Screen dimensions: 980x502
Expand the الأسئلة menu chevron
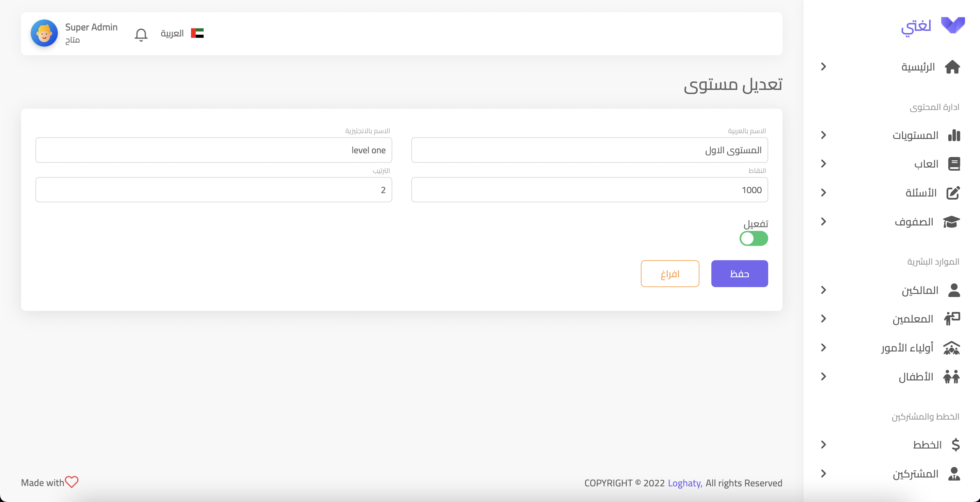click(823, 193)
